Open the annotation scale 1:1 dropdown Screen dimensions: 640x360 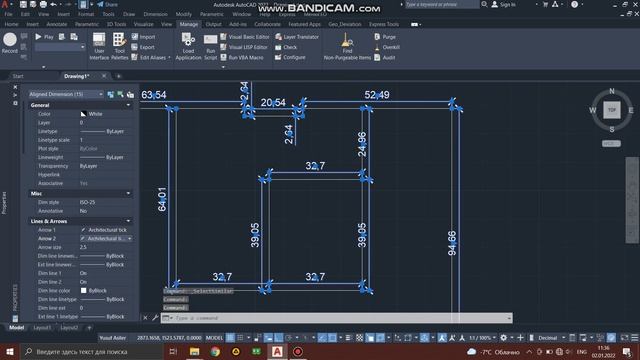tap(482, 338)
